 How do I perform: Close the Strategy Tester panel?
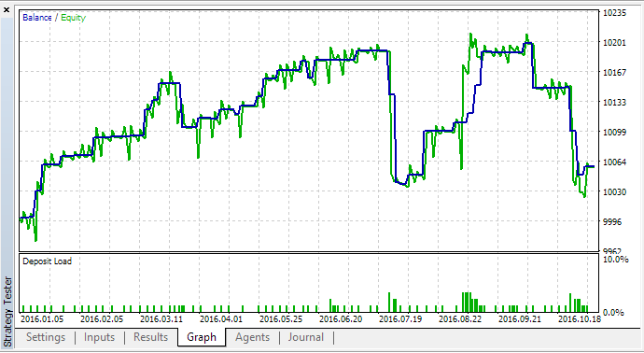point(7,9)
